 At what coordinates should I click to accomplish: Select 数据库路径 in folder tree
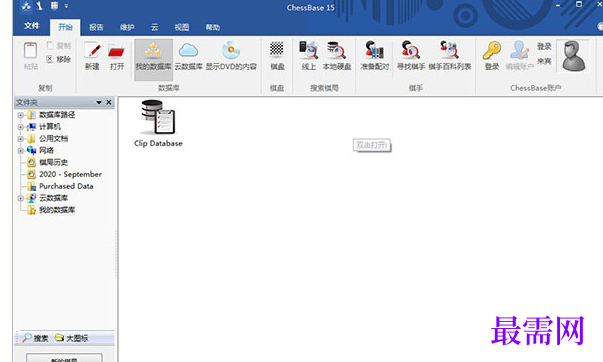[x=57, y=115]
